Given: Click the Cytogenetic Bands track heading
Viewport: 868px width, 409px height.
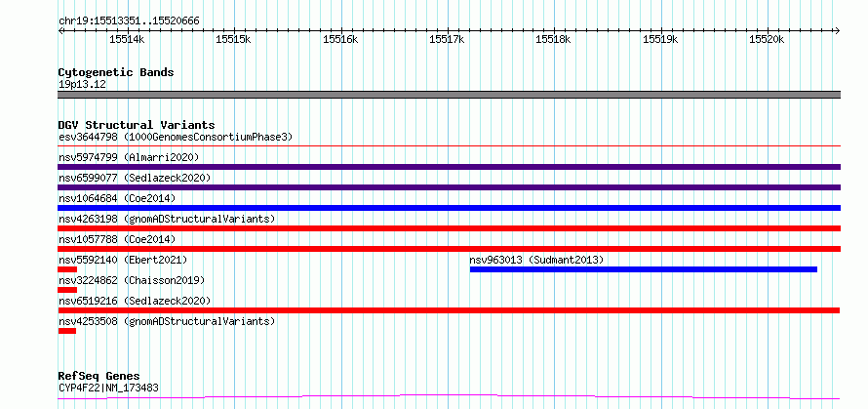Looking at the screenshot, I should 116,72.
